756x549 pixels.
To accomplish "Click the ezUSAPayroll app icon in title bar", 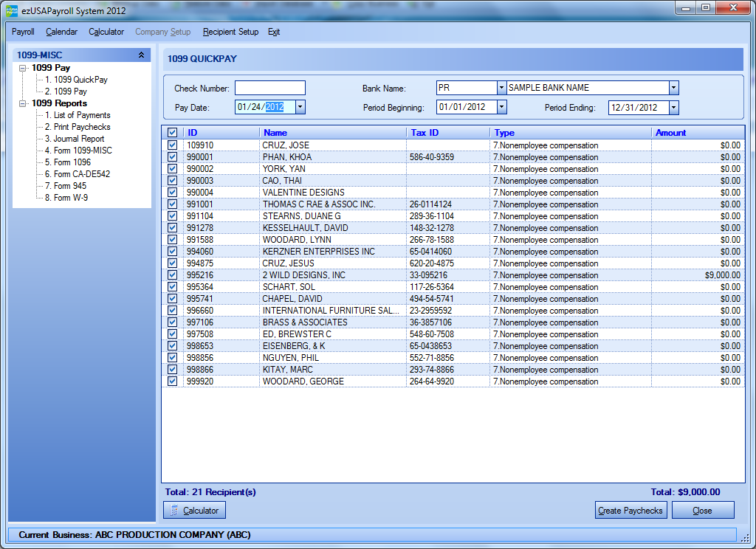I will click(12, 10).
